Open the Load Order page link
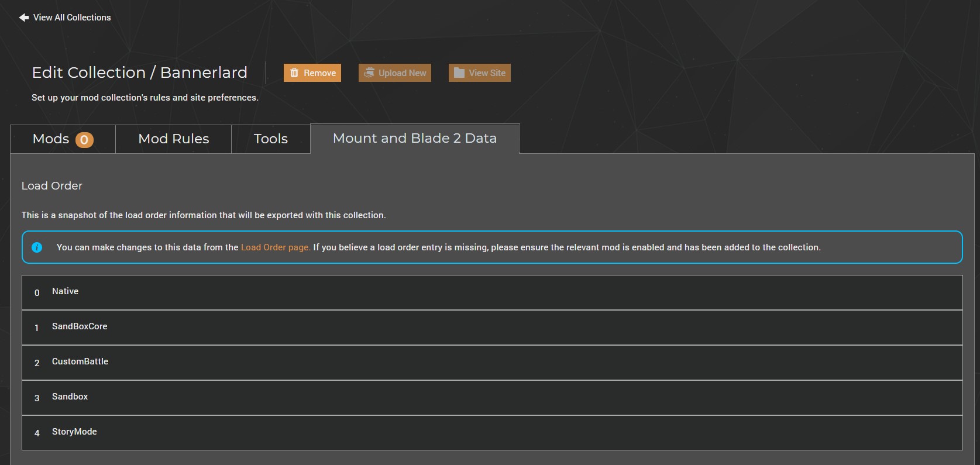The width and height of the screenshot is (980, 465). 276,247
